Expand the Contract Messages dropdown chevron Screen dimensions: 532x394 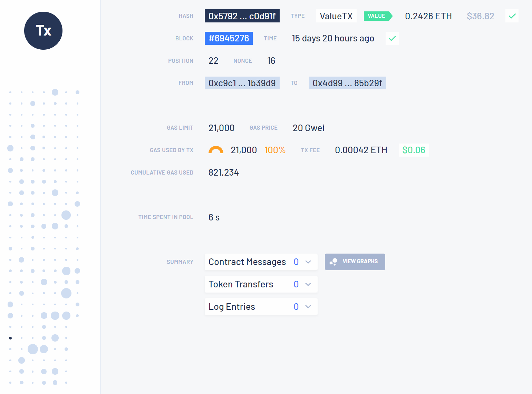pyautogui.click(x=308, y=262)
